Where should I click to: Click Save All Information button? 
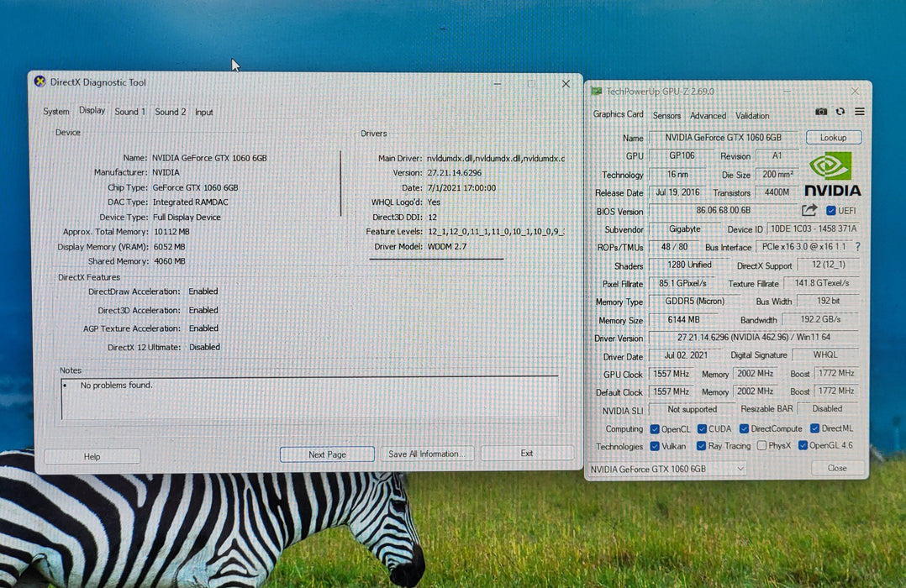pyautogui.click(x=426, y=454)
